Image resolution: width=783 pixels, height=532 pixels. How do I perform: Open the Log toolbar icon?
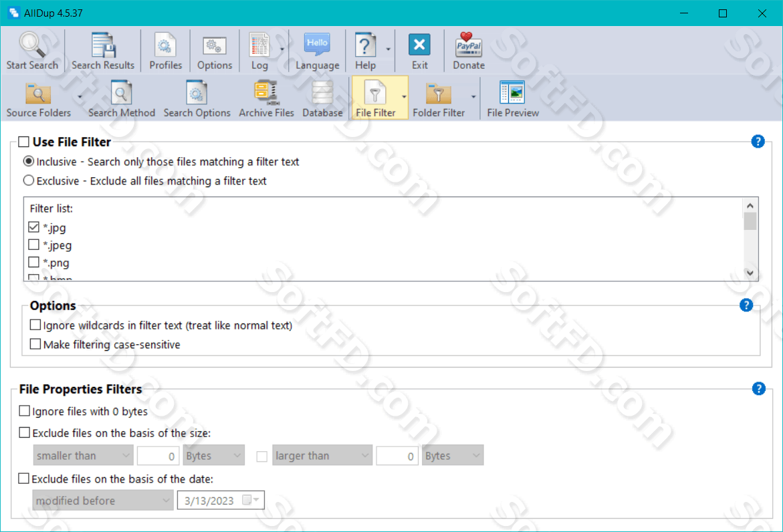coord(259,45)
